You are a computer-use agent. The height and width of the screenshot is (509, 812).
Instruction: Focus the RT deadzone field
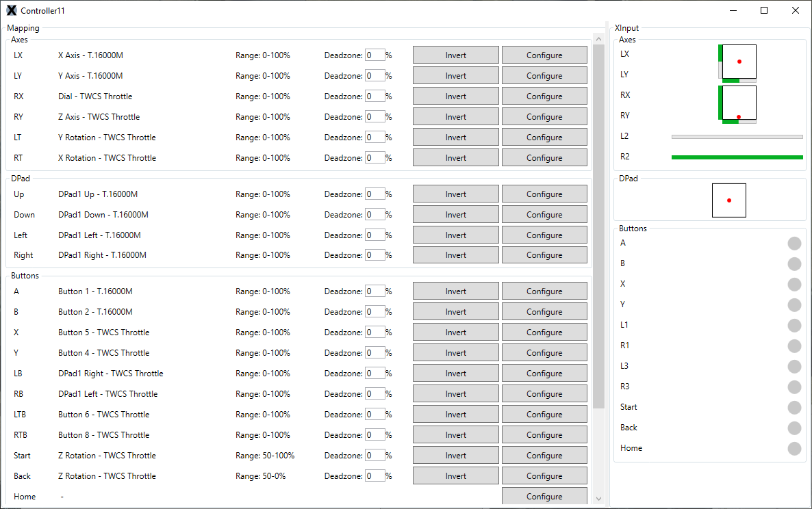375,158
